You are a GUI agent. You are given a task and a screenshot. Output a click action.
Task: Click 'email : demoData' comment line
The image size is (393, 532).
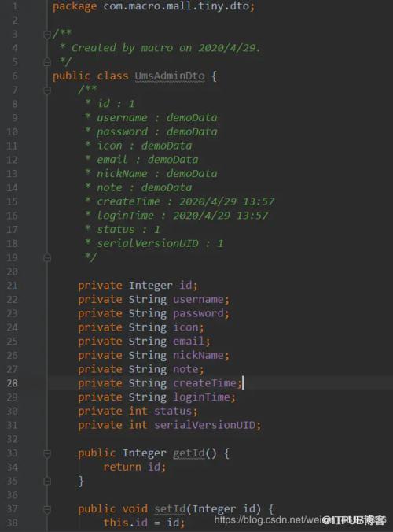click(148, 160)
